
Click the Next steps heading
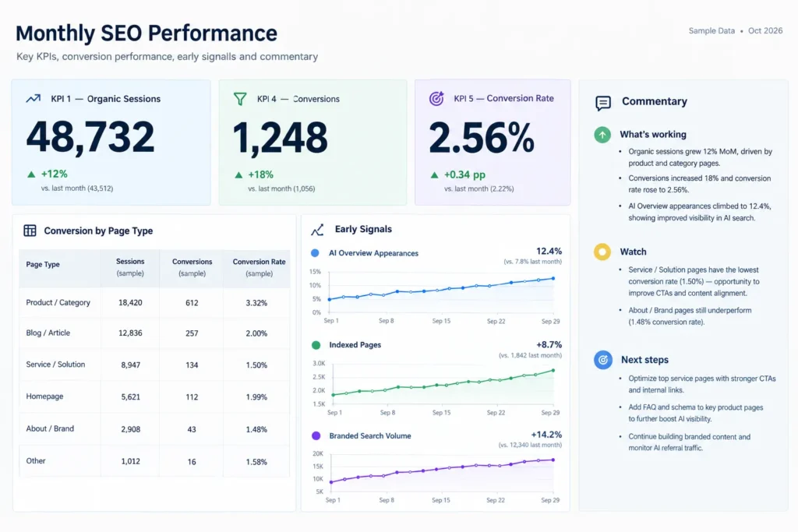point(644,360)
